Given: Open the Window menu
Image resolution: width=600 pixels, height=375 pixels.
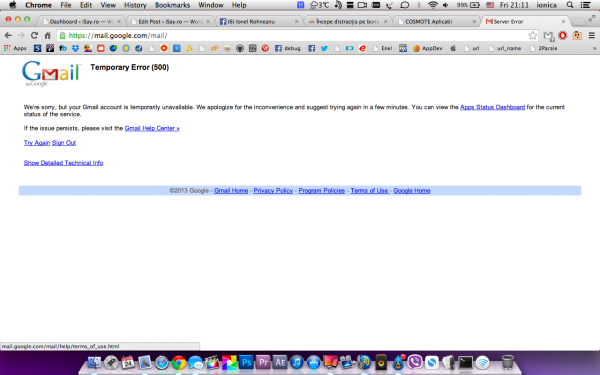Looking at the screenshot, I should [211, 5].
